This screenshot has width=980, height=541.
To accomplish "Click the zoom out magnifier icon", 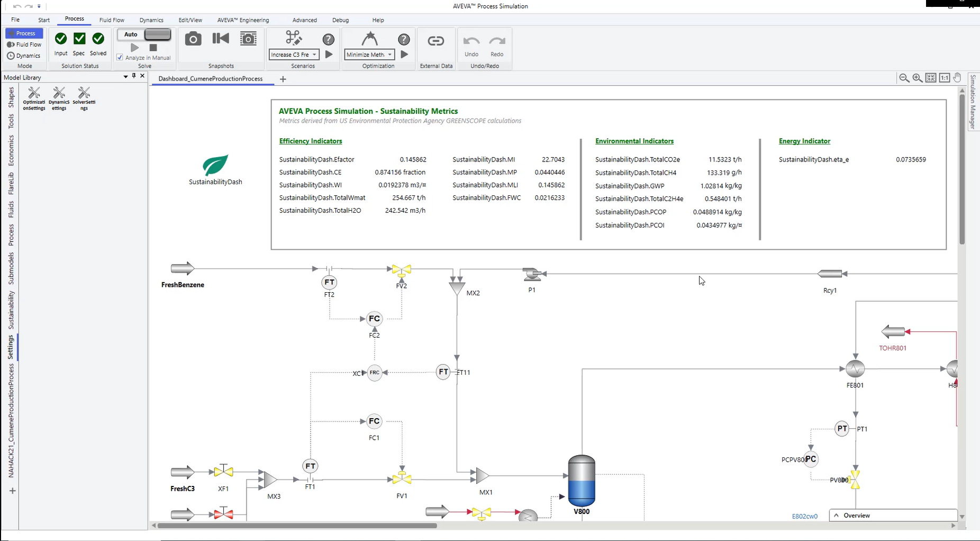I will (x=904, y=78).
